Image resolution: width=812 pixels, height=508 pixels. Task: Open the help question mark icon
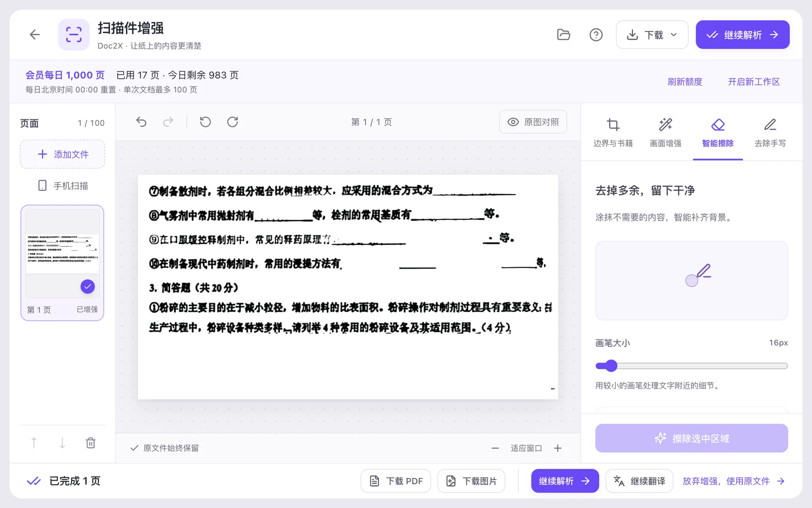coord(596,35)
